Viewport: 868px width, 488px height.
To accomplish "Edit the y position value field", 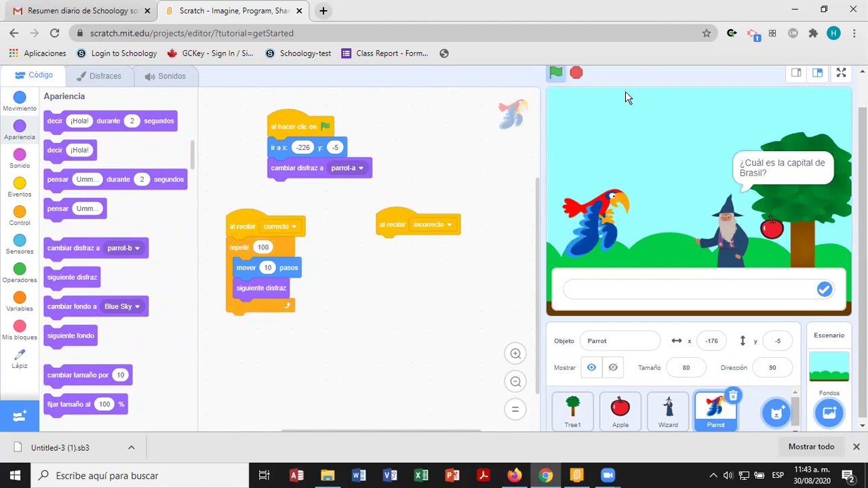I will [778, 341].
